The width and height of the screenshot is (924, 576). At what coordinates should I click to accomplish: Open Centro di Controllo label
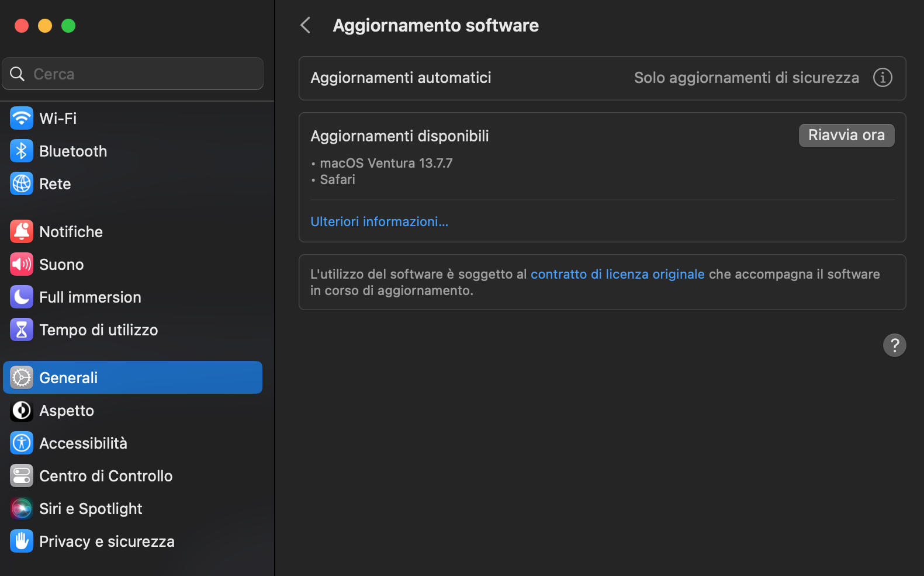[x=106, y=476]
